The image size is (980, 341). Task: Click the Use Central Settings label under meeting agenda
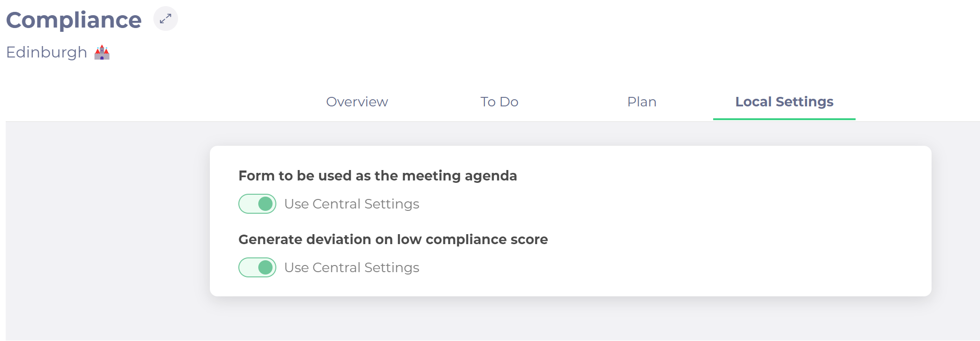[x=352, y=204]
